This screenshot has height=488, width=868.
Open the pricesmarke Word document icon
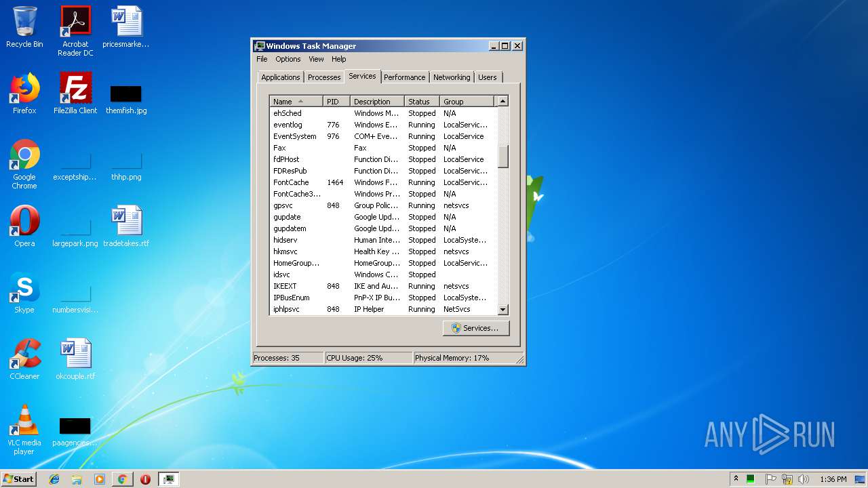(x=126, y=27)
